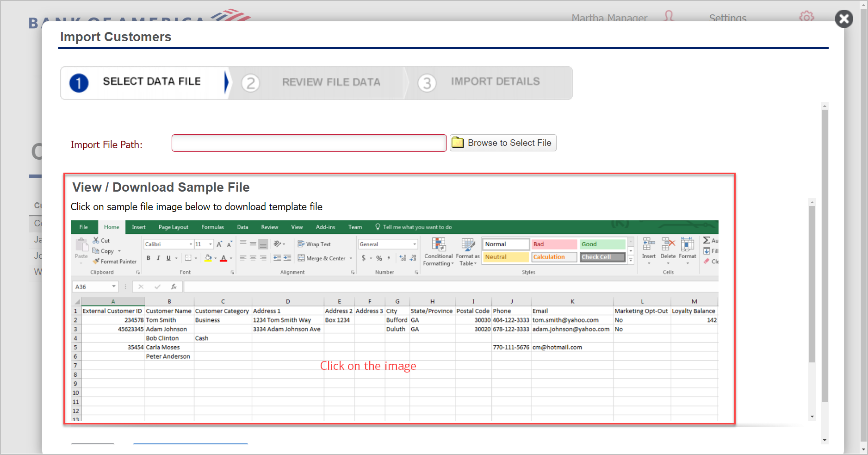Click the increase font size icon
Image resolution: width=868 pixels, height=455 pixels.
220,244
